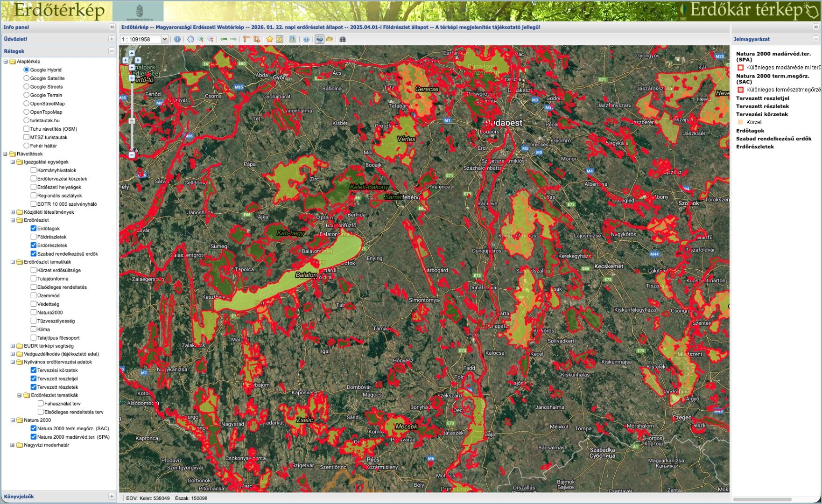The image size is (822, 504).
Task: Go back to previous map view arrow
Action: [x=224, y=39]
